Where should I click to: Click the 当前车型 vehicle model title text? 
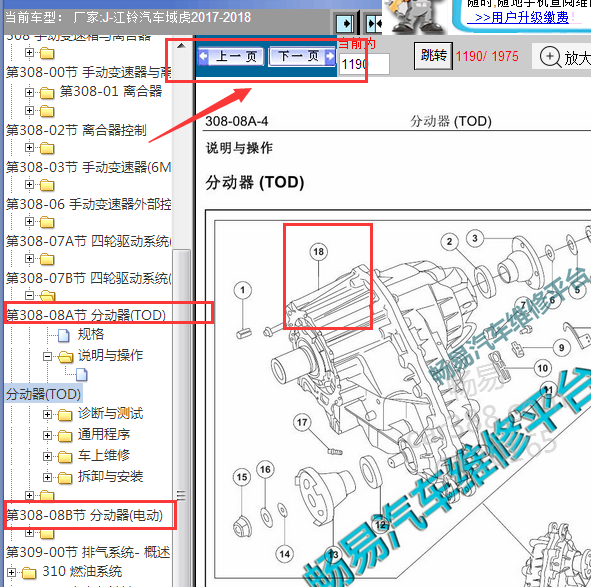(x=128, y=17)
